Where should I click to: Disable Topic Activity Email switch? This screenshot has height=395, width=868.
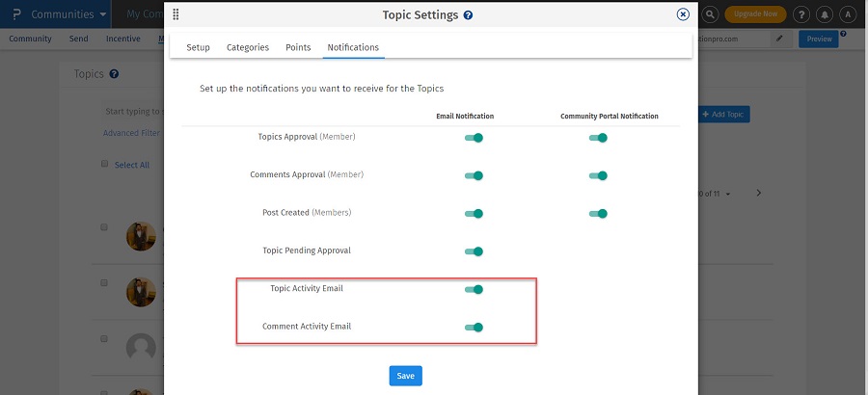point(474,289)
